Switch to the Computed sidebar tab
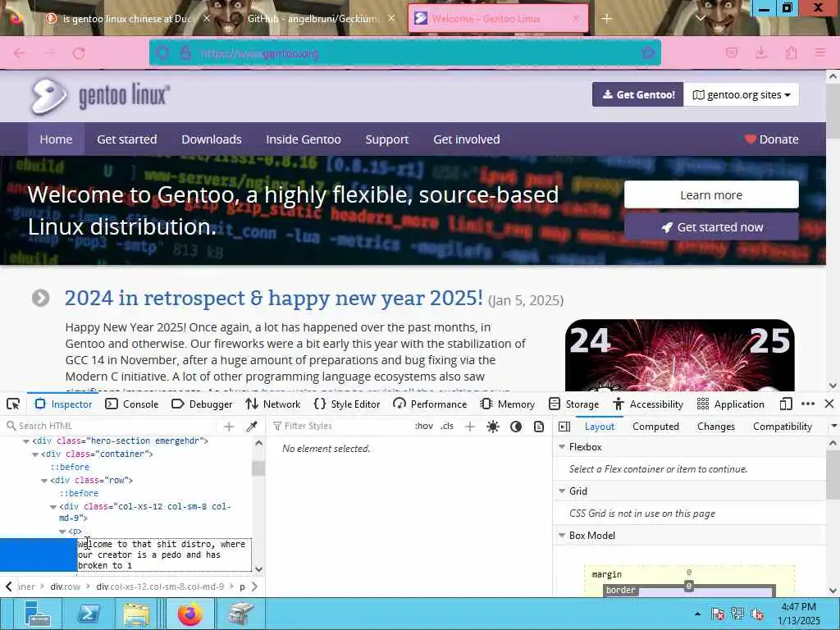This screenshot has height=630, width=840. 655,427
